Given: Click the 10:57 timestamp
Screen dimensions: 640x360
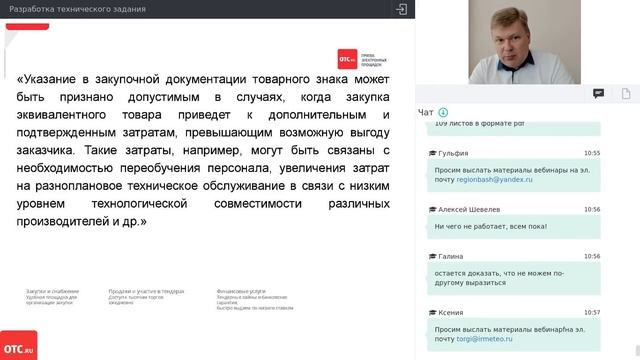Looking at the screenshot, I should coord(592,313).
